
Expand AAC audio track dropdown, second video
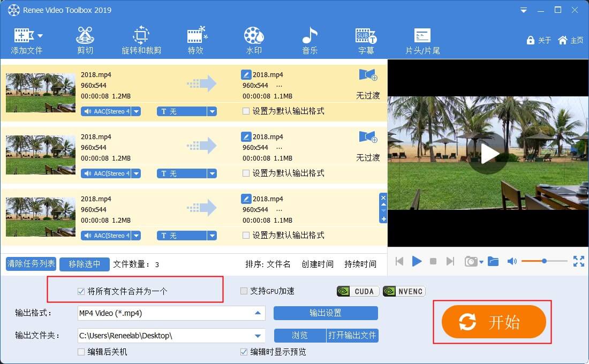[x=137, y=173]
